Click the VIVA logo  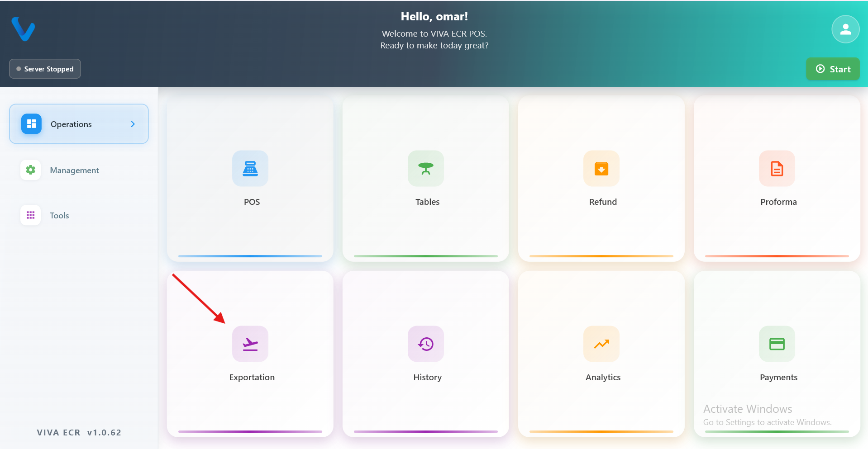(x=23, y=29)
